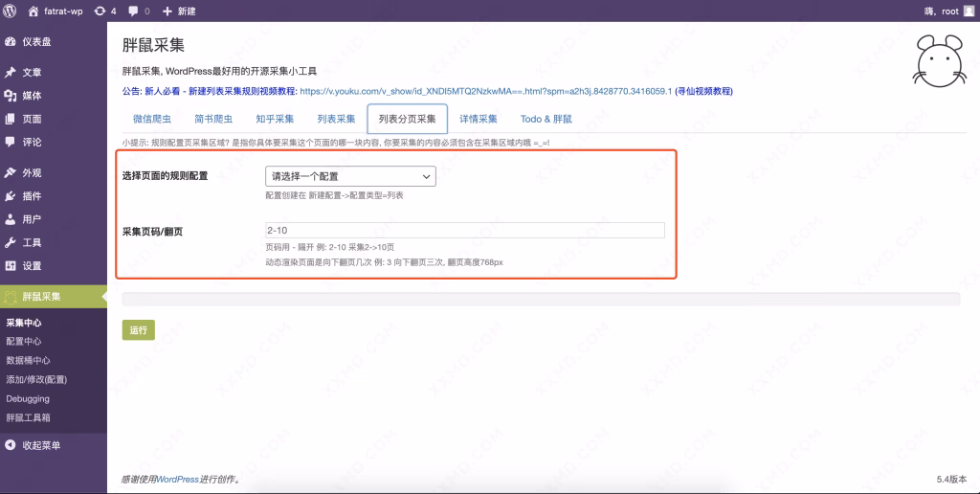Open the 插件 plugins menu

(x=32, y=195)
